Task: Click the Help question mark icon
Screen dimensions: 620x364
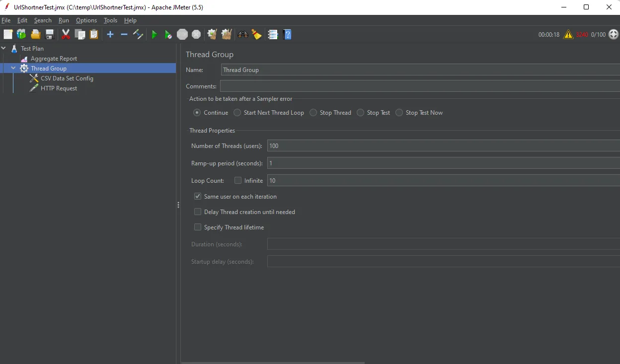Action: [x=287, y=34]
